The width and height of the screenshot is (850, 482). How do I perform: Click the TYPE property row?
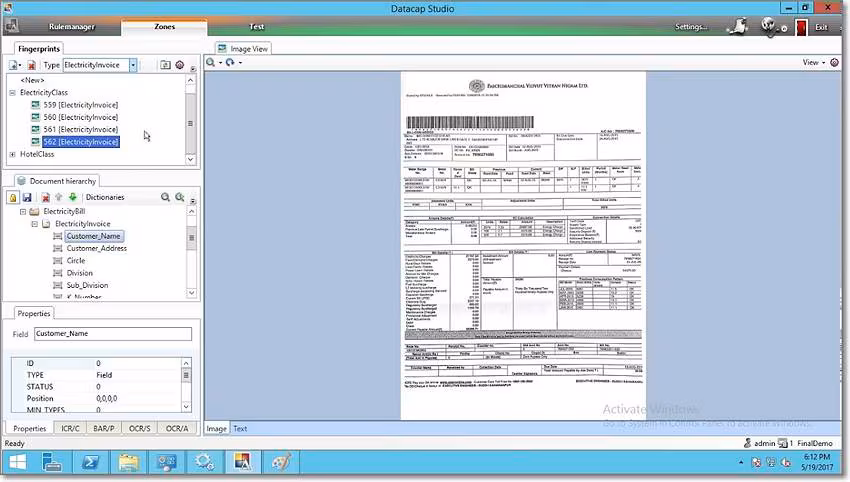click(x=96, y=375)
